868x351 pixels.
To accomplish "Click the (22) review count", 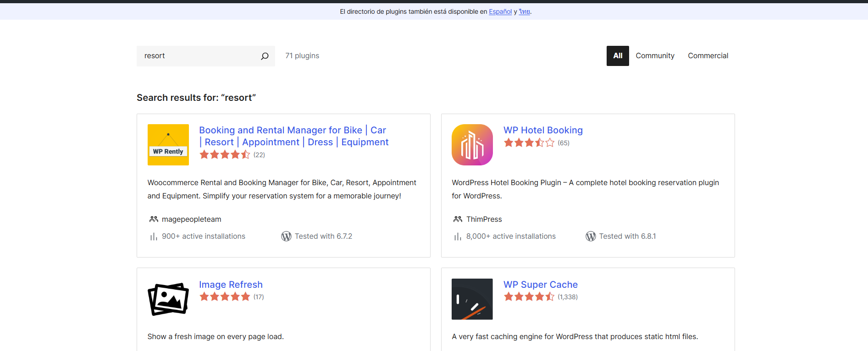I will pyautogui.click(x=259, y=155).
